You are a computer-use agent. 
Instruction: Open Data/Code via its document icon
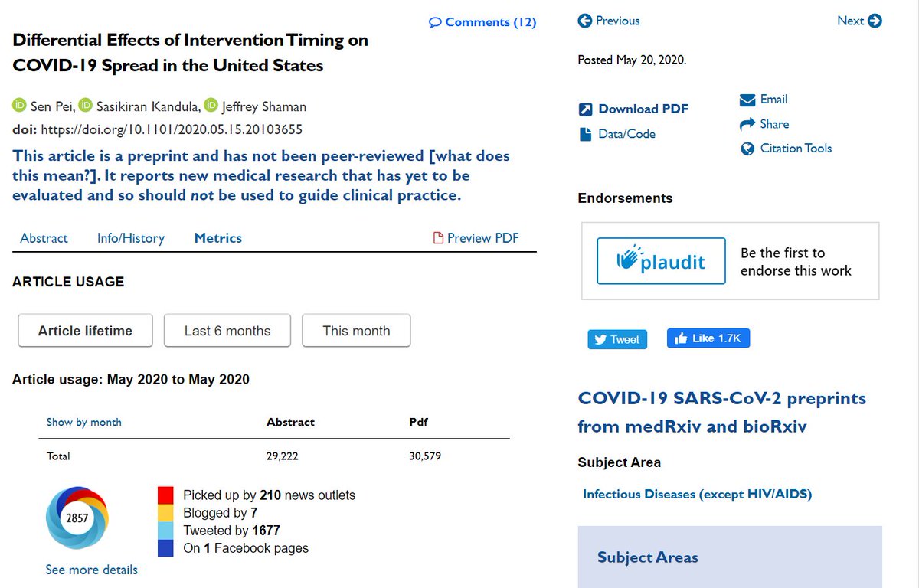click(x=584, y=133)
